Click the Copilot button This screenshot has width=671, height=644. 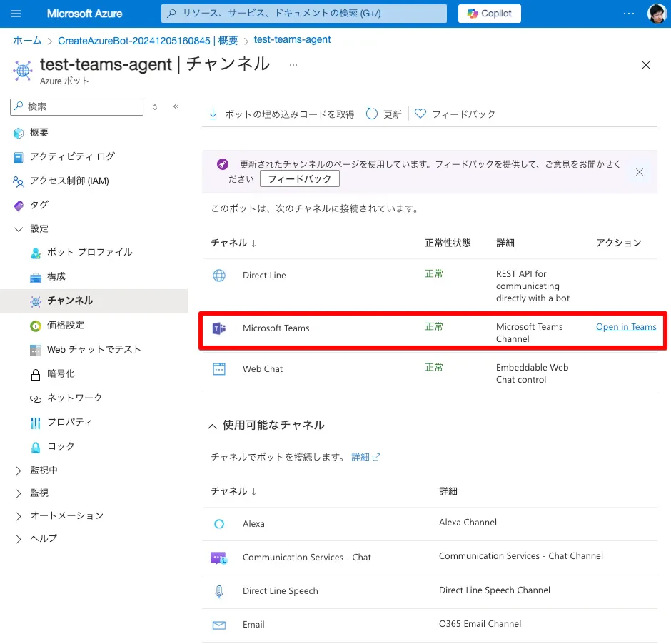[489, 14]
